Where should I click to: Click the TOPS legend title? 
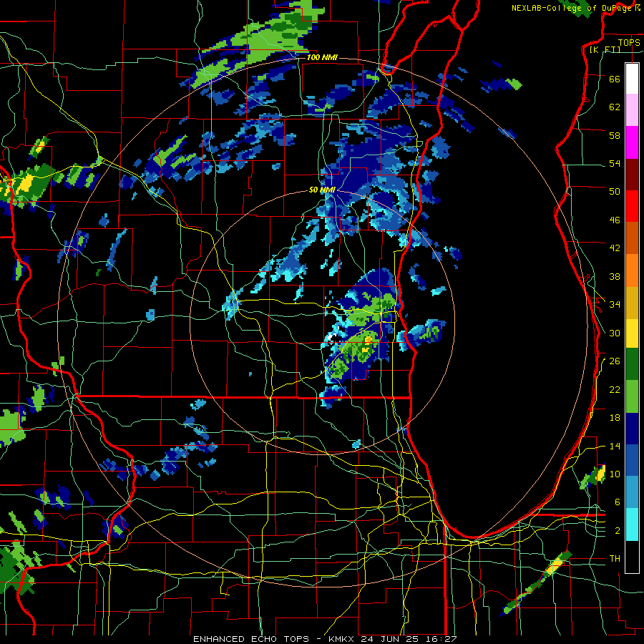pos(629,42)
